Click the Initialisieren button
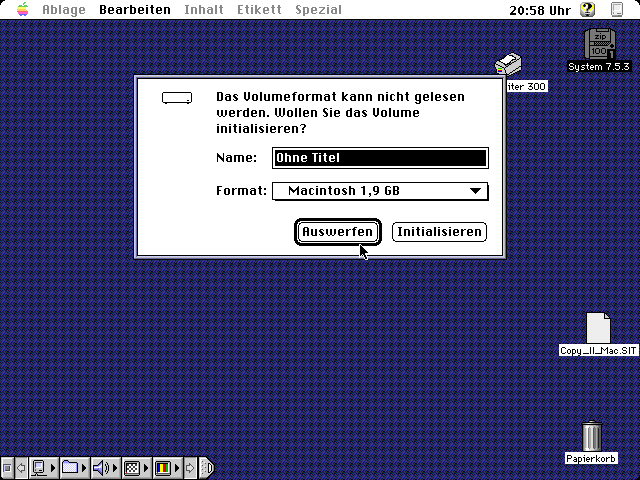The image size is (640, 480). point(439,232)
